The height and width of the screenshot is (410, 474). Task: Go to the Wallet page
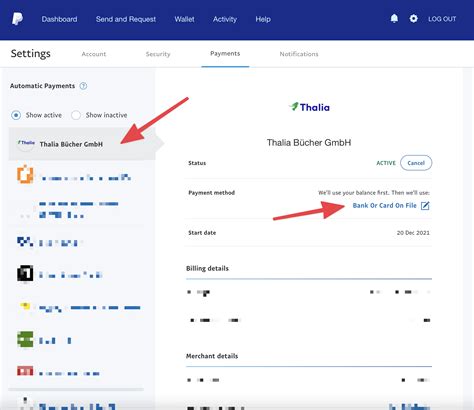coord(184,19)
